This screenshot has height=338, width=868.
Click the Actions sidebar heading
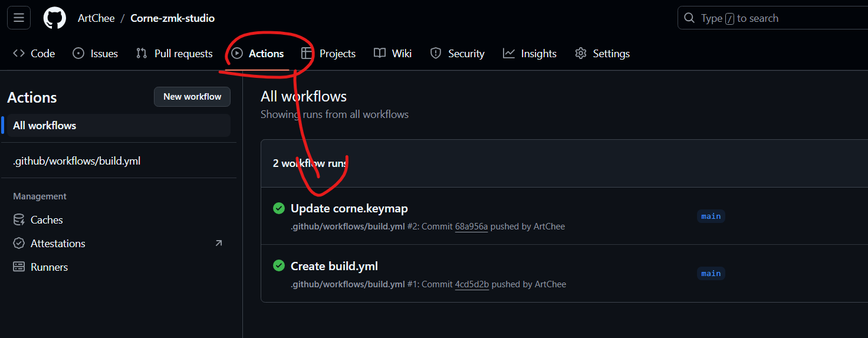(32, 97)
